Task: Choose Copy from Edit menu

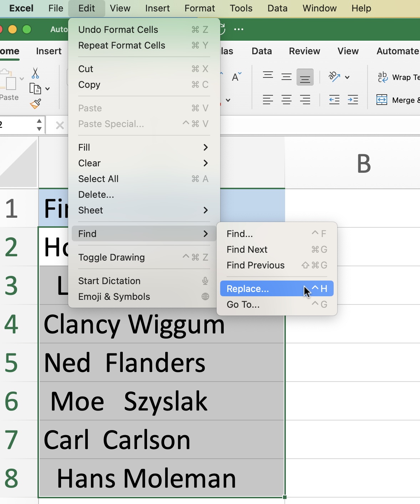Action: pos(144,85)
